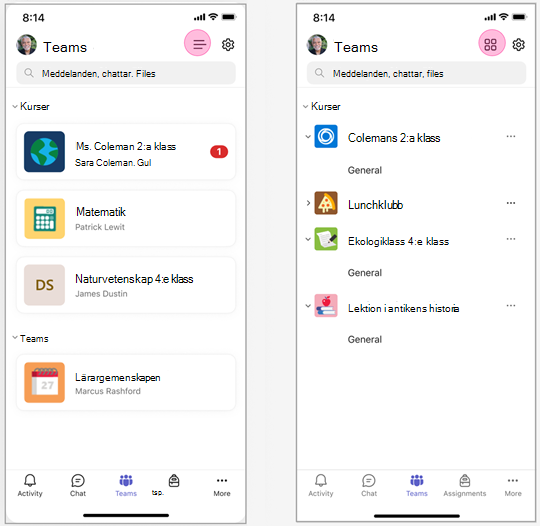This screenshot has height=526, width=540.
Task: Select Teams tab in right phone
Action: click(x=417, y=485)
